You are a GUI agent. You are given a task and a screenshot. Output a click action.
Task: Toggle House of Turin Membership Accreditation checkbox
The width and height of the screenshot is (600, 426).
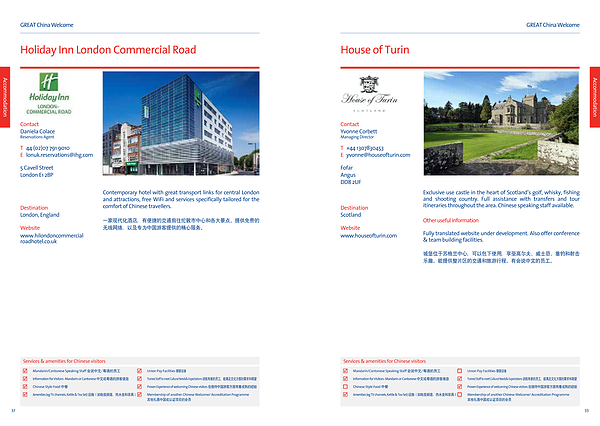(460, 394)
